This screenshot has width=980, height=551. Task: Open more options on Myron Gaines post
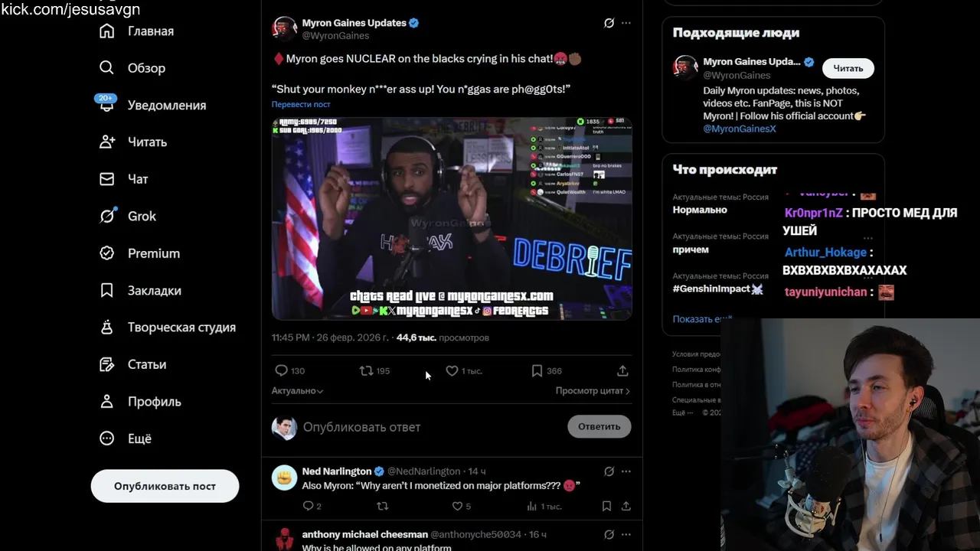pos(626,23)
